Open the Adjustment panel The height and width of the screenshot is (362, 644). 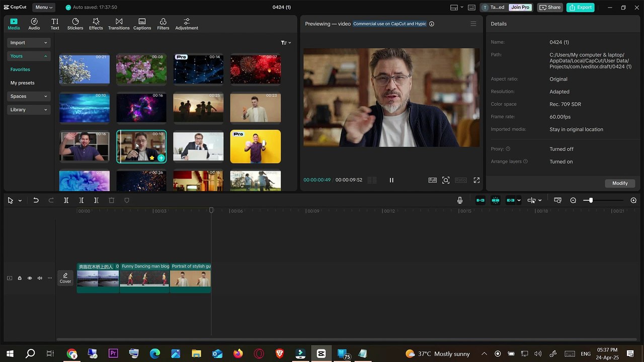pos(187,24)
